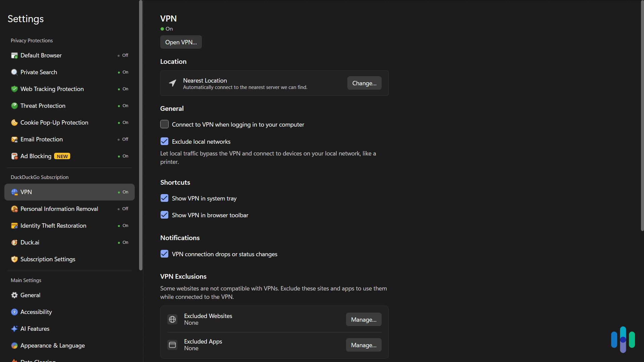Select Personal Information Removal entry

coord(70,209)
